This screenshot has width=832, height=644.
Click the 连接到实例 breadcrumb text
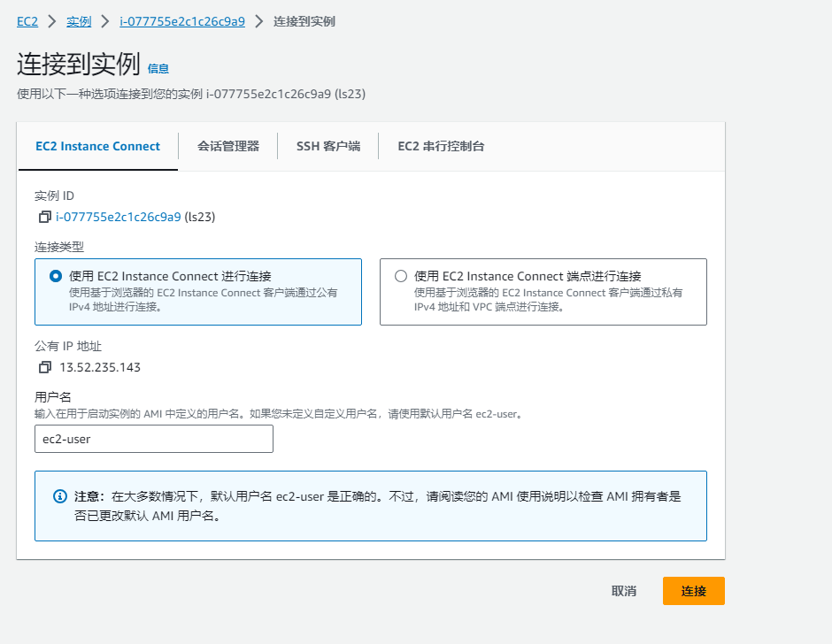304,22
